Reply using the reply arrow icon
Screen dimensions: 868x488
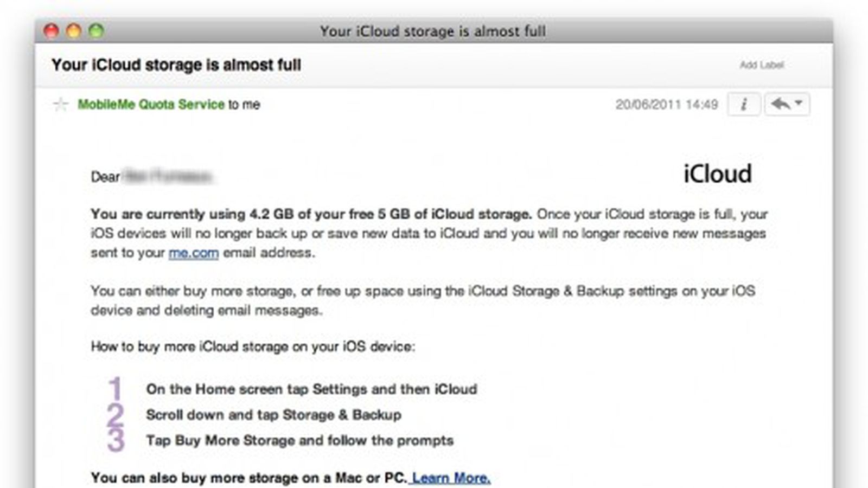pyautogui.click(x=780, y=104)
